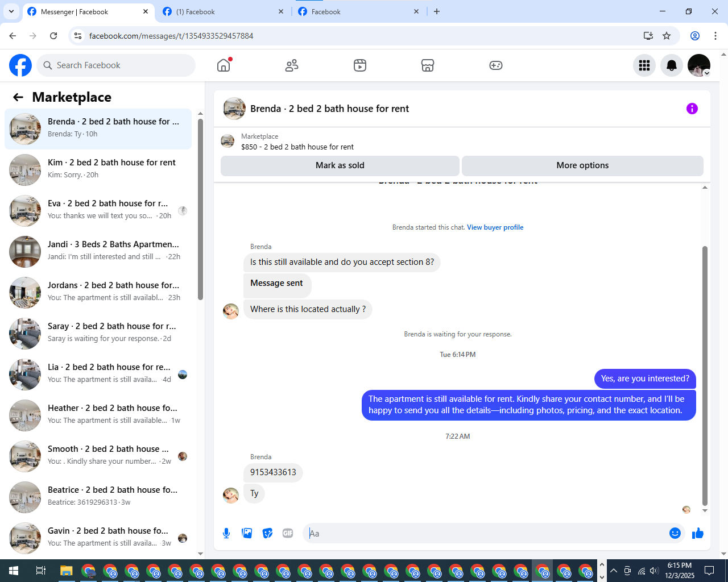The image size is (728, 582).
Task: Open the Jordans conversation
Action: (98, 293)
